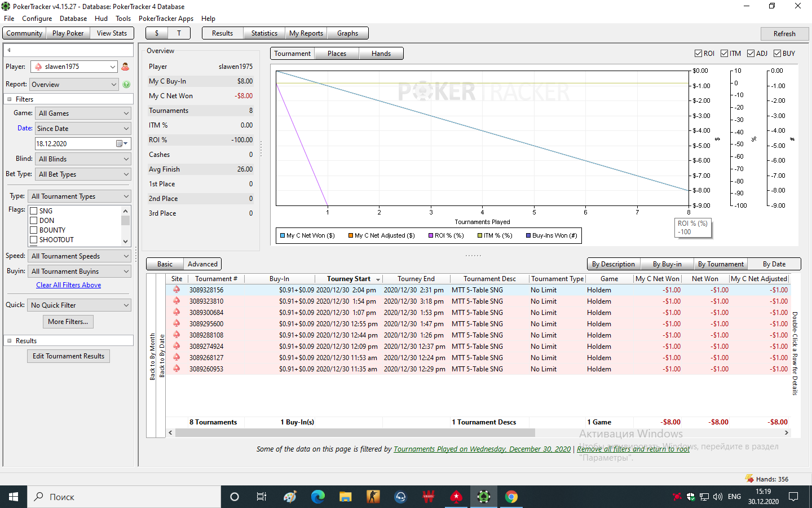Switch to the Places graph tab
812x508 pixels.
pyautogui.click(x=337, y=54)
